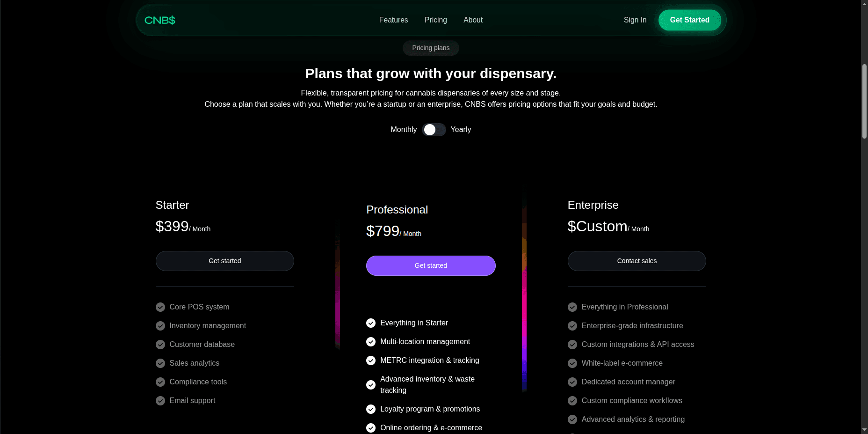Click check icon beside White-label e-commerce
Image resolution: width=868 pixels, height=434 pixels.
(572, 363)
